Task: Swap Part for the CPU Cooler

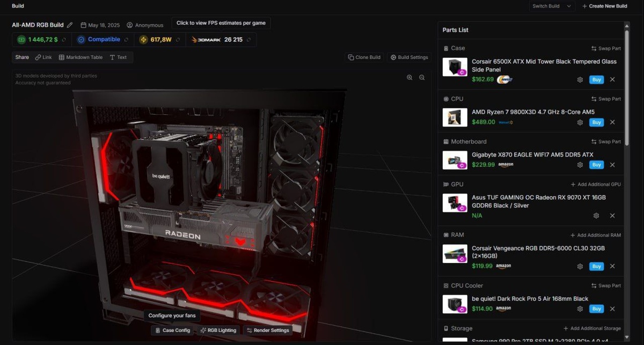Action: coord(606,286)
